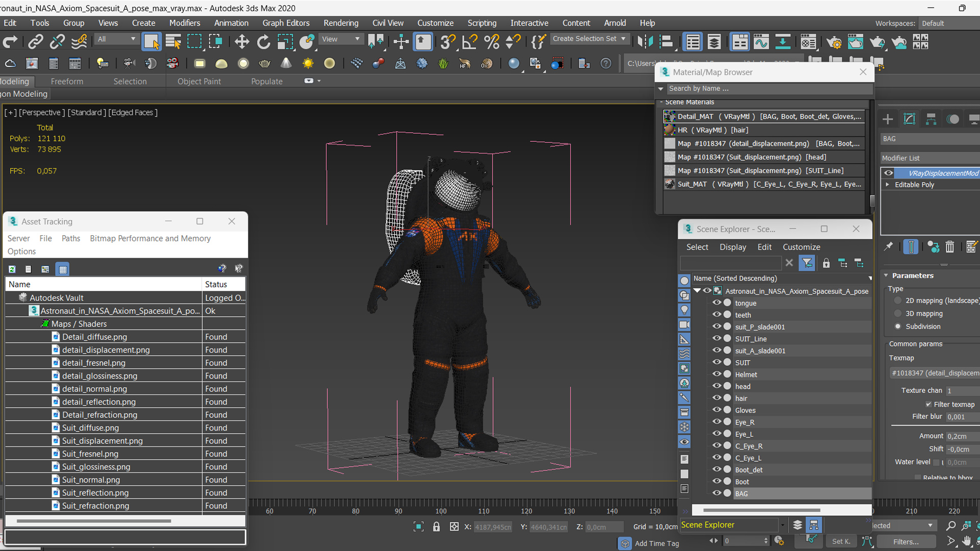Click the Texmap detail_displacement button
The height and width of the screenshot is (551, 980).
(x=935, y=373)
